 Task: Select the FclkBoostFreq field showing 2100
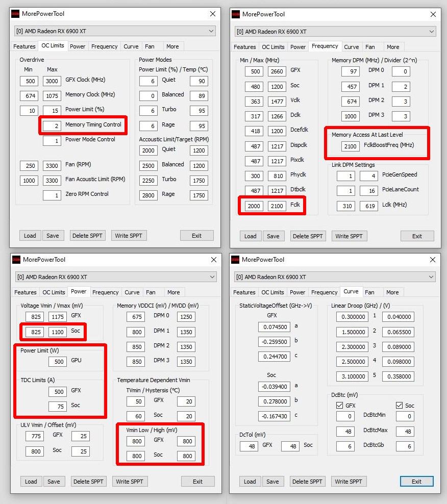[350, 146]
